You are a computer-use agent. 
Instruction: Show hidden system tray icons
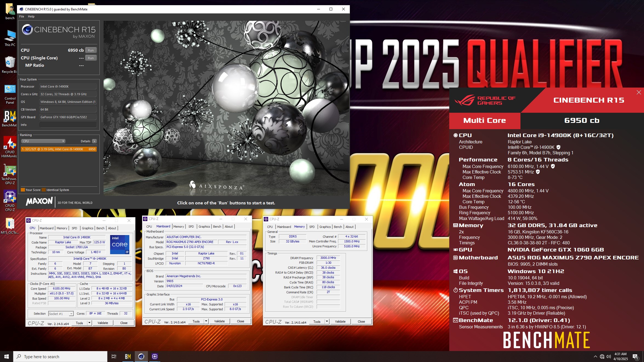click(x=595, y=357)
